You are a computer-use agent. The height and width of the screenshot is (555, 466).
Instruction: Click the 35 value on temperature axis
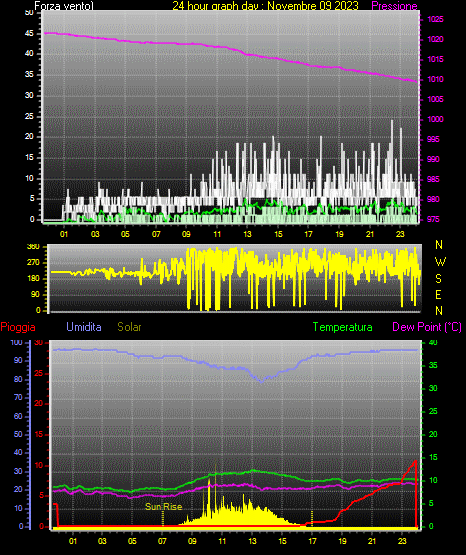click(x=433, y=365)
